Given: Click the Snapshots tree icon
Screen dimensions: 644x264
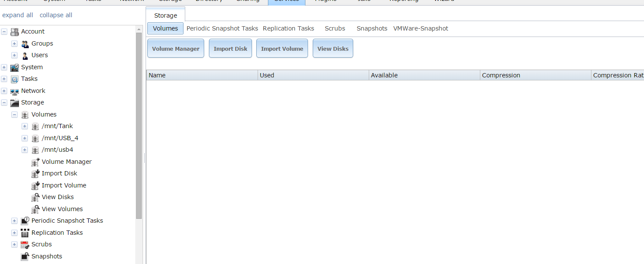Looking at the screenshot, I should point(25,257).
